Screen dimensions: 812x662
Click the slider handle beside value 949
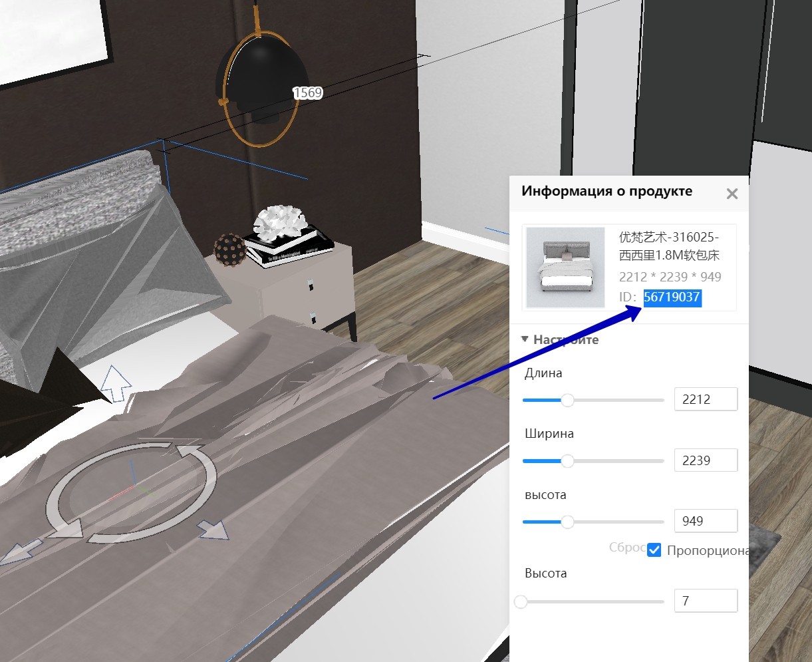tap(567, 522)
